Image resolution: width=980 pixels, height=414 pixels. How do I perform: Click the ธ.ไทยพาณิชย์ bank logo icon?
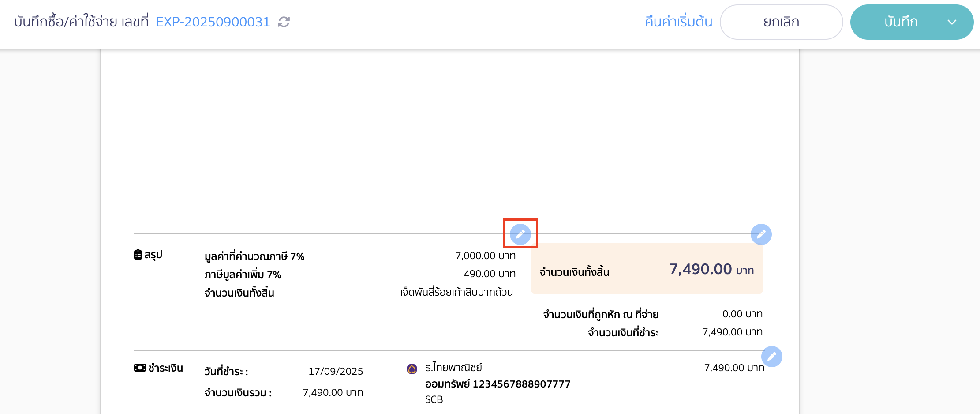click(x=411, y=369)
